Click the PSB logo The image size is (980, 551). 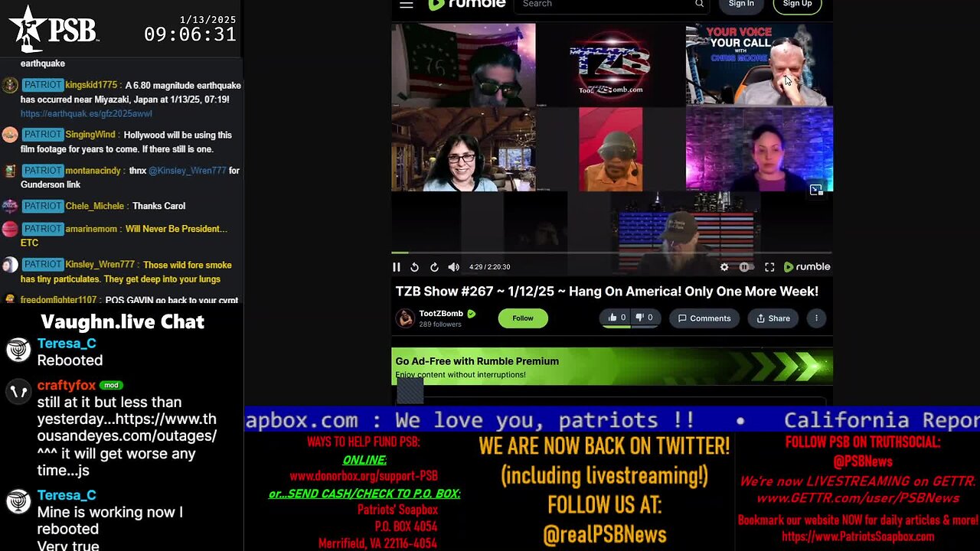[x=54, y=28]
